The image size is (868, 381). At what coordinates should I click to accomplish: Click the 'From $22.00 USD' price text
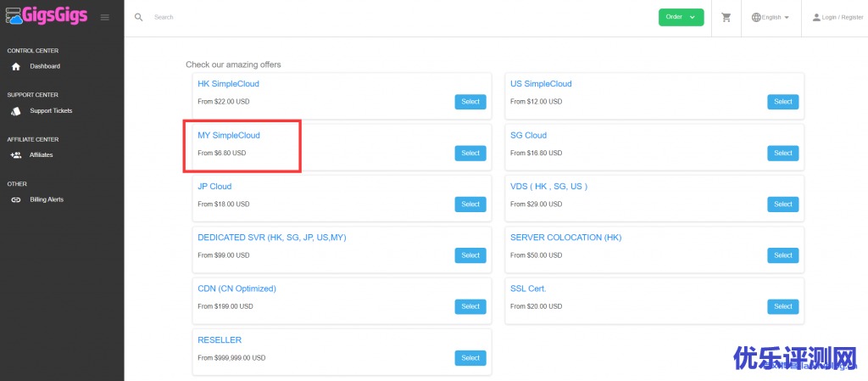click(224, 102)
